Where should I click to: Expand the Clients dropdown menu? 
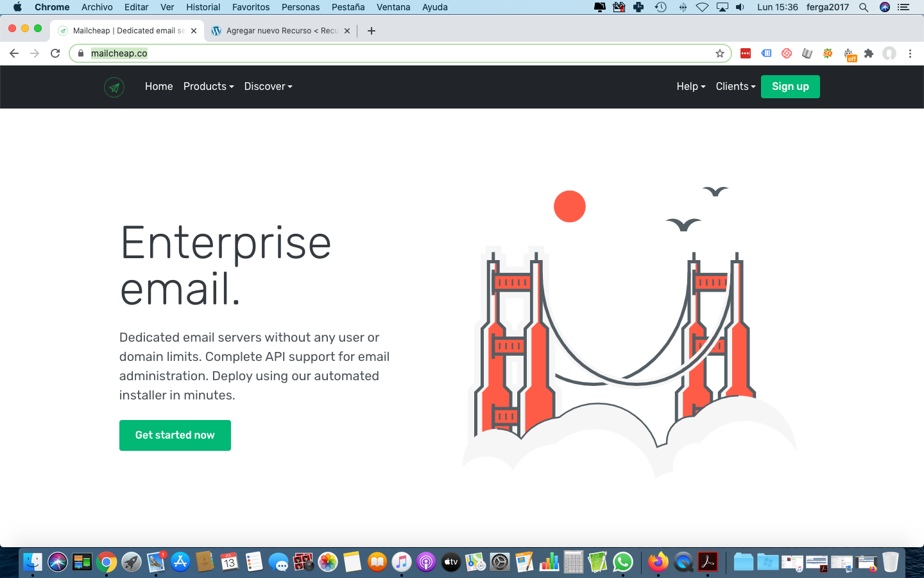735,86
